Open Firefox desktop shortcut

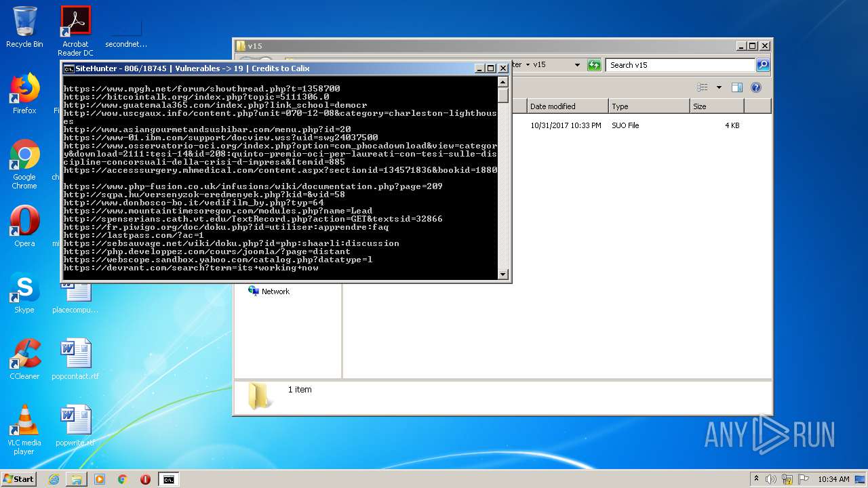(24, 95)
